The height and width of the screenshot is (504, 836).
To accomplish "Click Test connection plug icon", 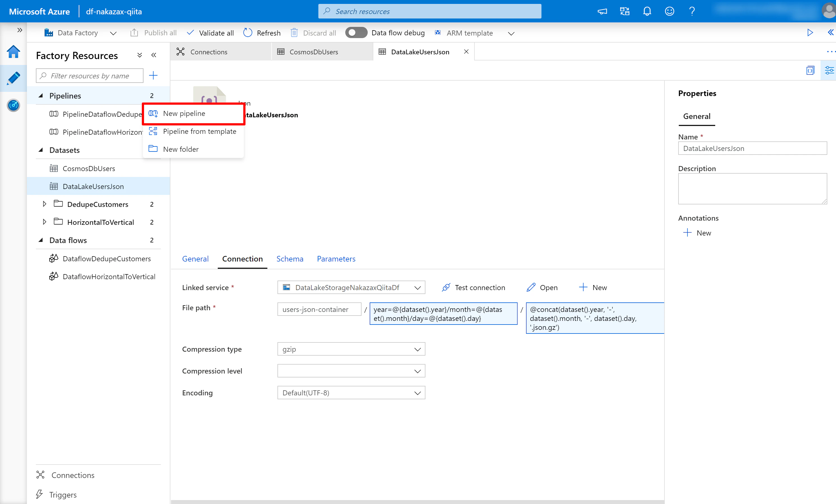I will 446,287.
